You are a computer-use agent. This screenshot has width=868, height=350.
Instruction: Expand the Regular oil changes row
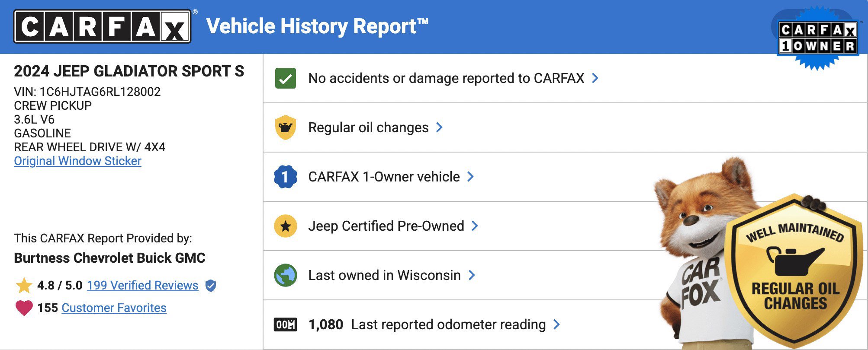440,127
